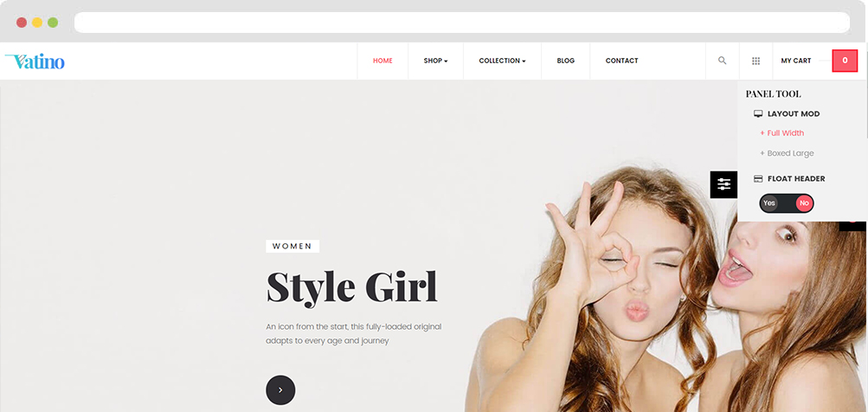Open the Blog menu item
Screen dimensions: 868x412
[566, 61]
